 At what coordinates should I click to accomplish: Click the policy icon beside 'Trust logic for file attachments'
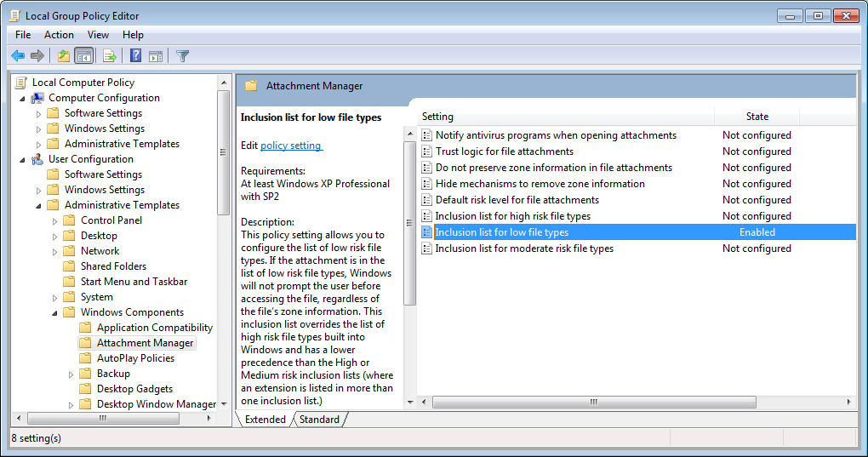pos(427,151)
